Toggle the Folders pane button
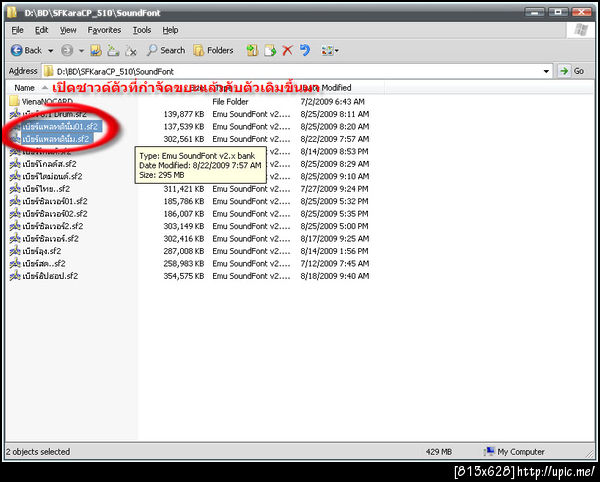600x482 pixels. coord(213,50)
